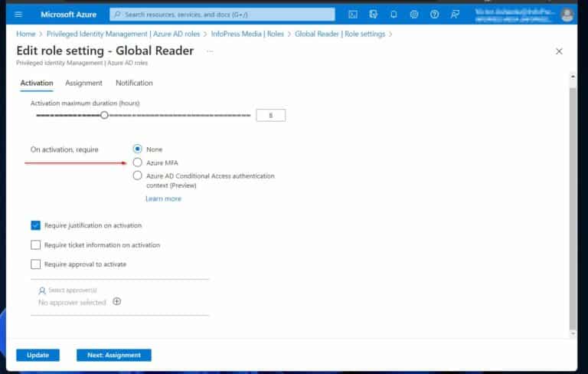The image size is (588, 374).
Task: Click in the search resources box
Action: [x=222, y=15]
